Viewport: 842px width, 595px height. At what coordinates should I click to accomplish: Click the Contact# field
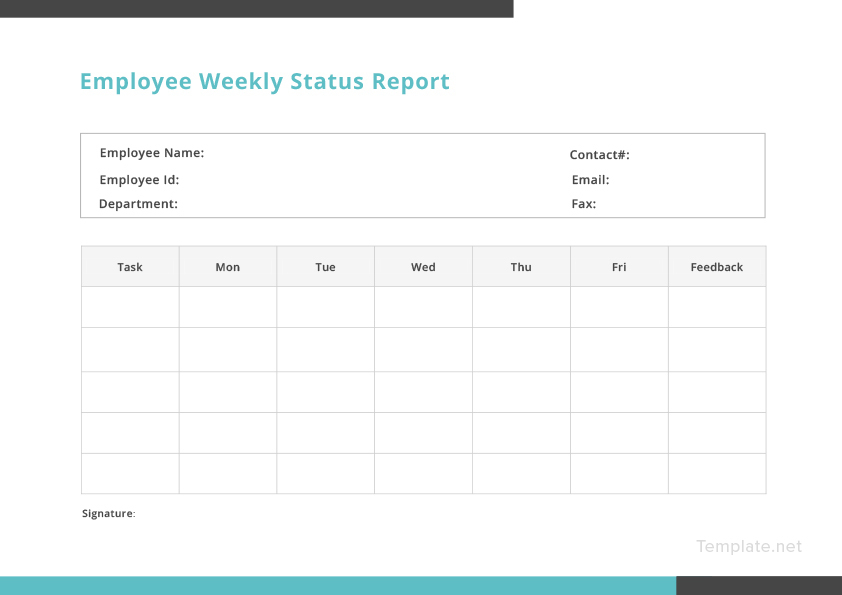tap(600, 154)
